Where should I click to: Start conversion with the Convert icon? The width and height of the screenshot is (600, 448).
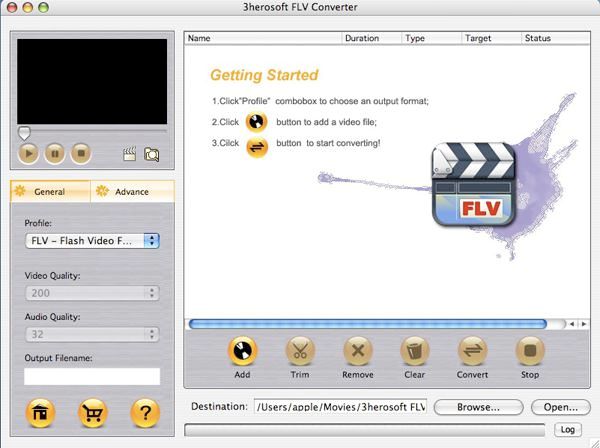[472, 351]
